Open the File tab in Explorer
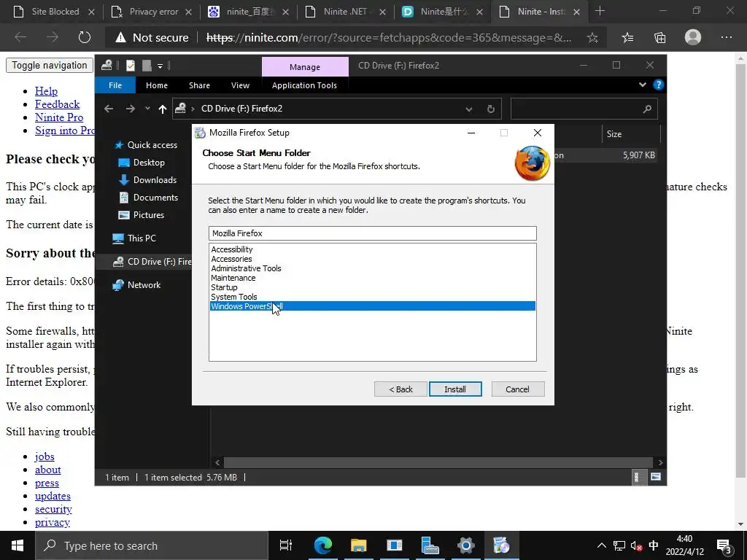 click(x=115, y=85)
